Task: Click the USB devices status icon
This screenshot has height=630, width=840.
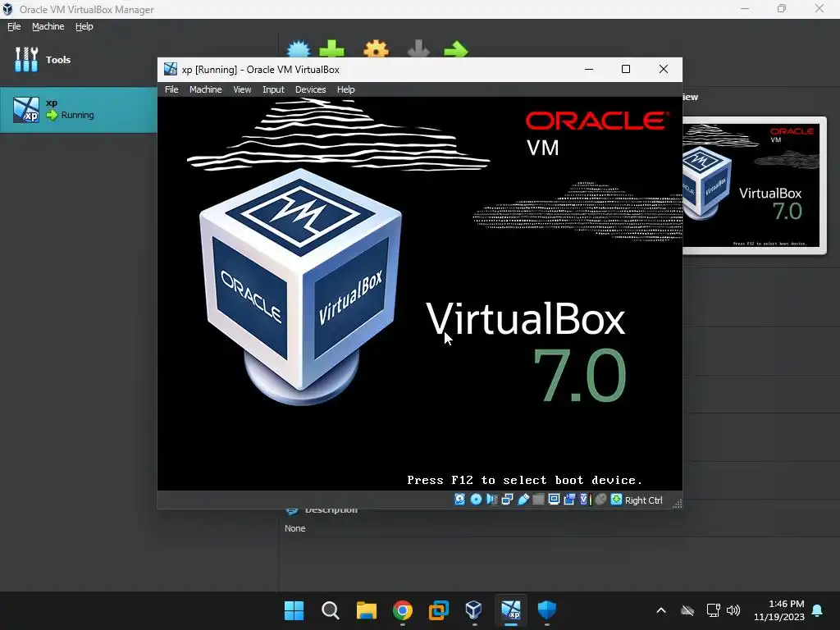Action: click(523, 500)
